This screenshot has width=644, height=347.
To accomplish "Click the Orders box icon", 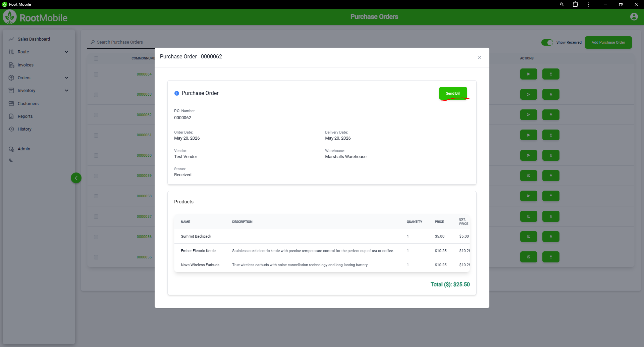I will click(11, 78).
